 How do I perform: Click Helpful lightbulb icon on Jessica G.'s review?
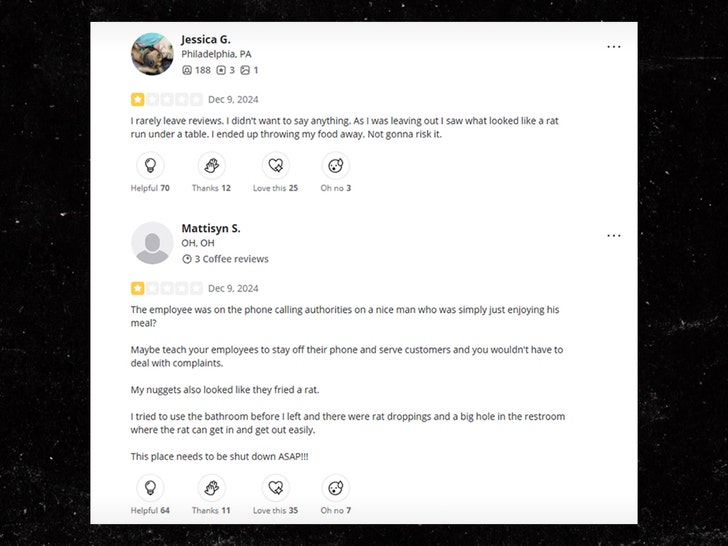coord(150,166)
